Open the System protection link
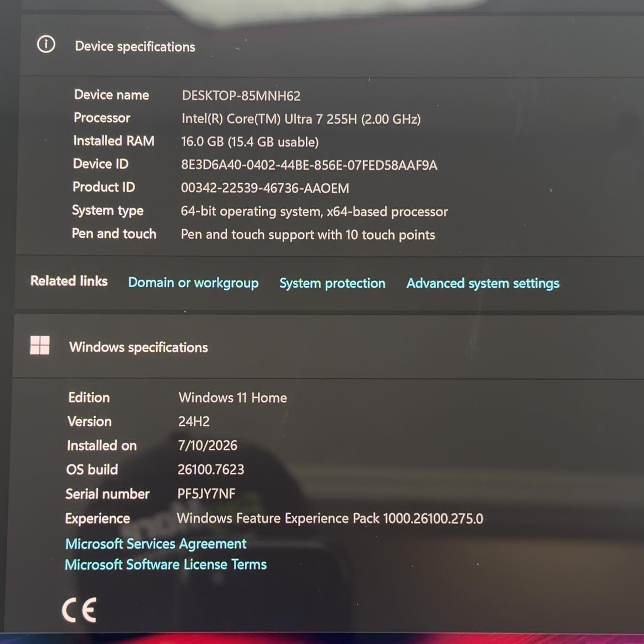The width and height of the screenshot is (644, 644). click(x=332, y=283)
